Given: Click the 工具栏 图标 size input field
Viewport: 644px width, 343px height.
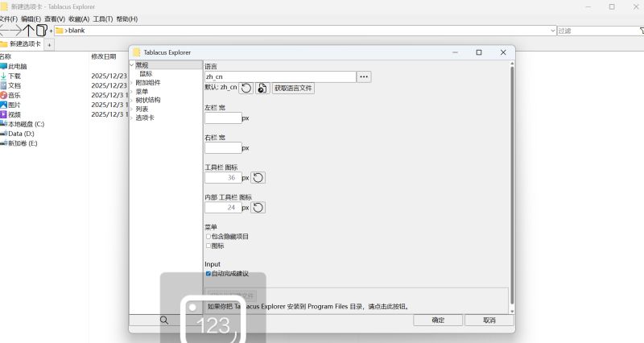Looking at the screenshot, I should coord(224,178).
